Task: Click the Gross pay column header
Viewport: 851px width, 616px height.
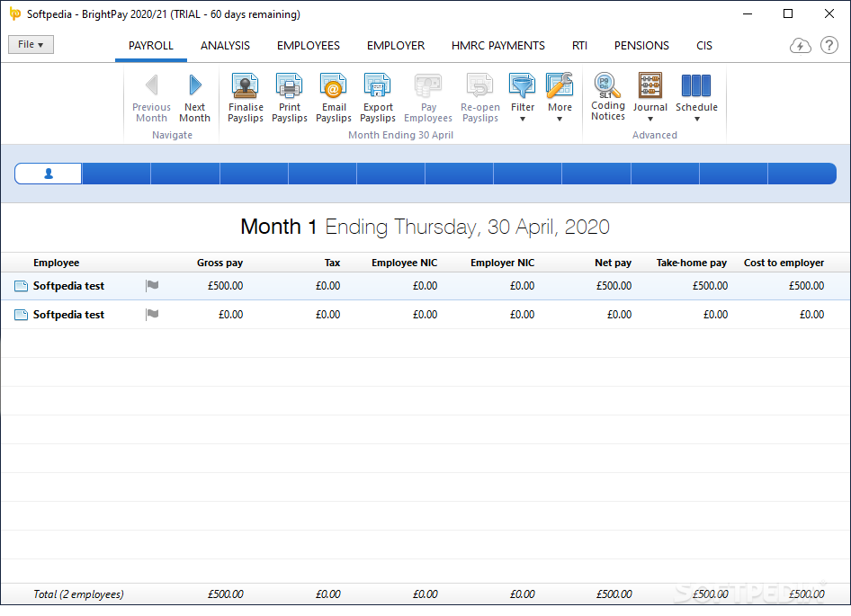Action: coord(219,263)
